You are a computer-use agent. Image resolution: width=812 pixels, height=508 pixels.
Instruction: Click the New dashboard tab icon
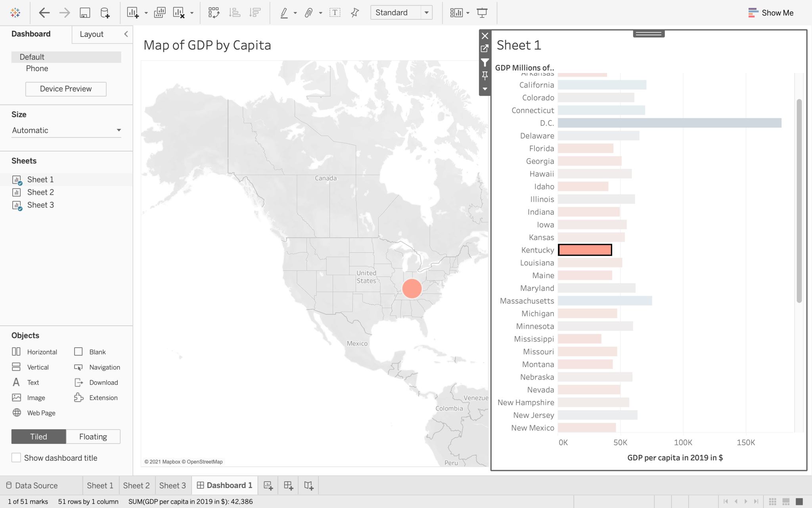click(x=288, y=485)
